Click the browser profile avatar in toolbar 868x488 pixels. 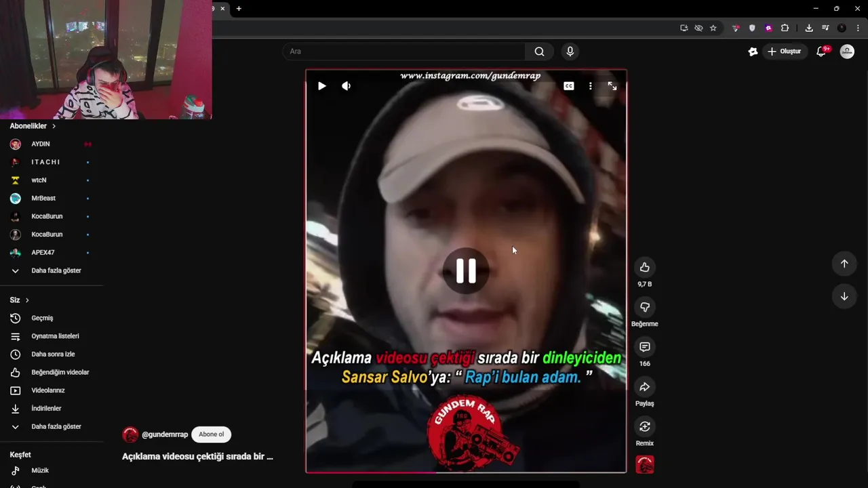[842, 28]
